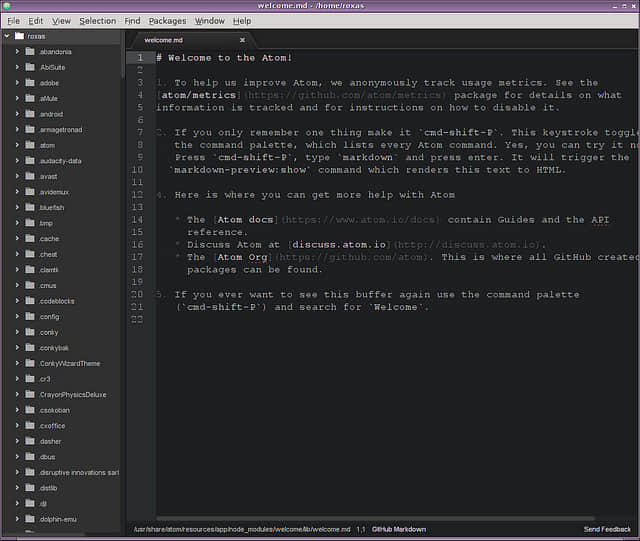The width and height of the screenshot is (640, 541).
Task: Click the "markdown-preview:show" command text
Action: tap(240, 170)
